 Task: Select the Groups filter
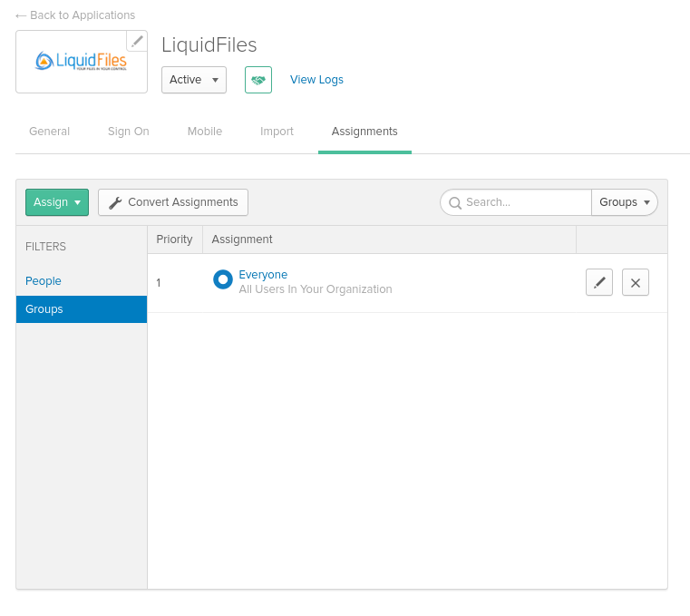(x=82, y=309)
